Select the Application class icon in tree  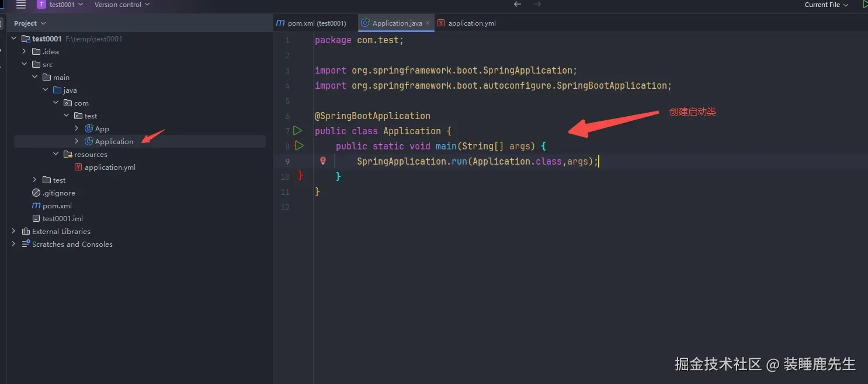[89, 142]
